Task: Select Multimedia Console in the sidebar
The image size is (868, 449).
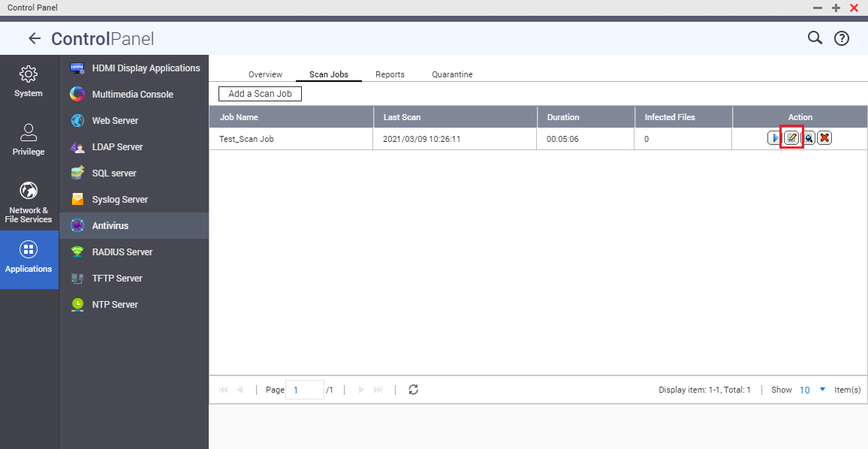Action: (x=132, y=95)
